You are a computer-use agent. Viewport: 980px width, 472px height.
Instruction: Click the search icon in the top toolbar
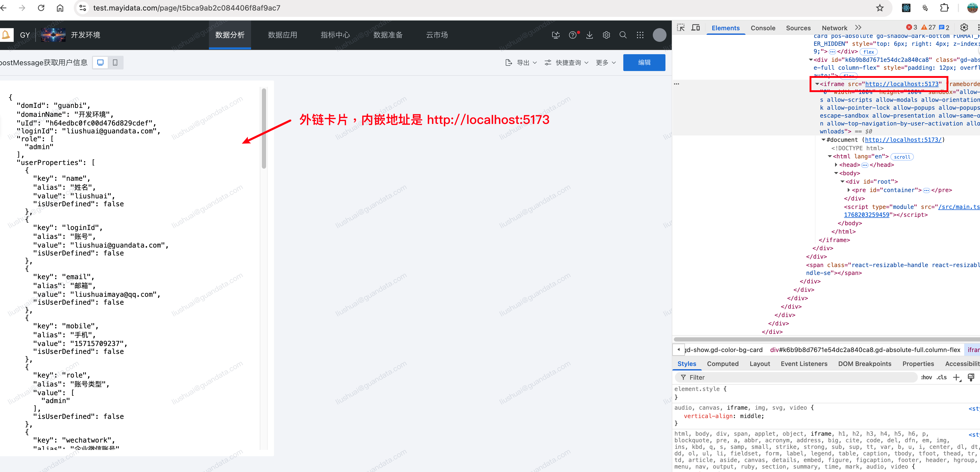click(623, 35)
